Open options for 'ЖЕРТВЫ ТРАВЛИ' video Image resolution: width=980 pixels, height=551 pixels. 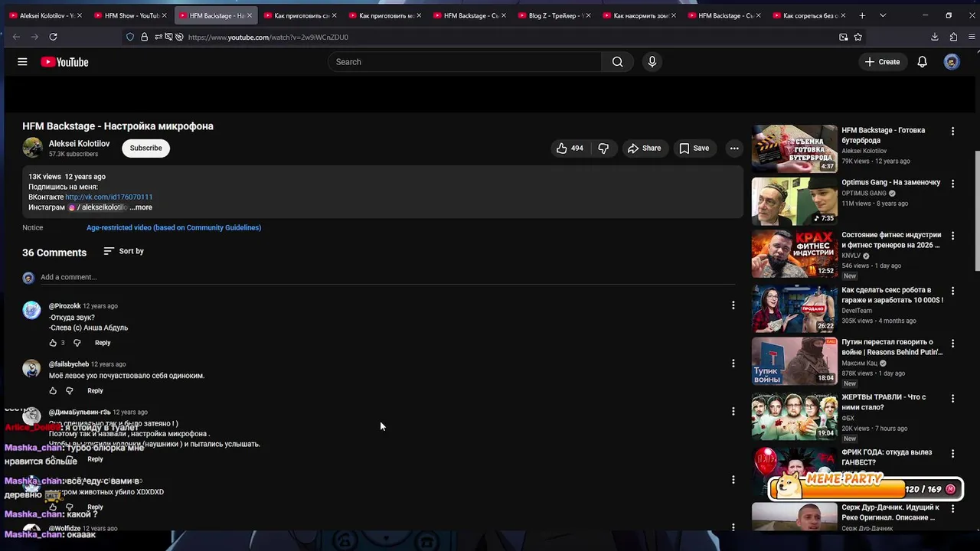coord(952,399)
